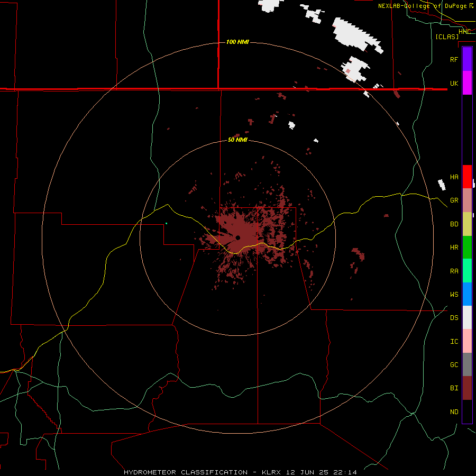Click the 'BI' legend label
Image resolution: width=476 pixels, height=476 pixels.
(x=454, y=388)
